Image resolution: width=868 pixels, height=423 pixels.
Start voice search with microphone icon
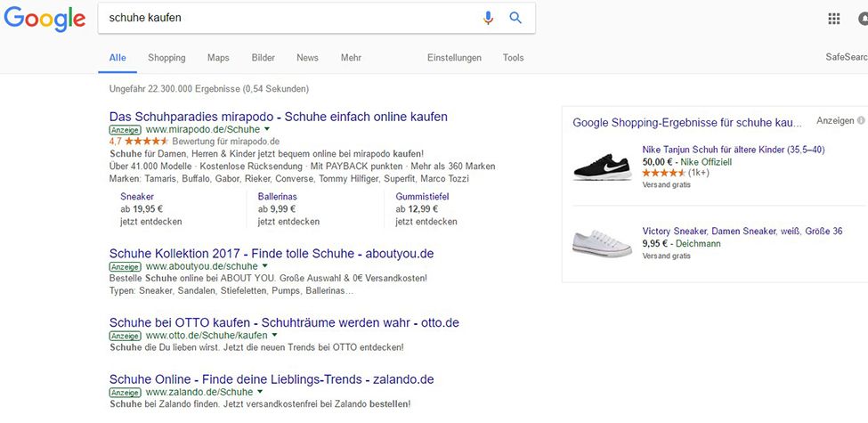488,19
